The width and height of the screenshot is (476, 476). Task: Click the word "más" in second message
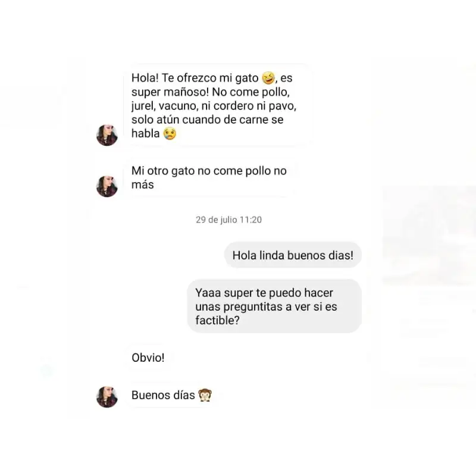click(142, 184)
